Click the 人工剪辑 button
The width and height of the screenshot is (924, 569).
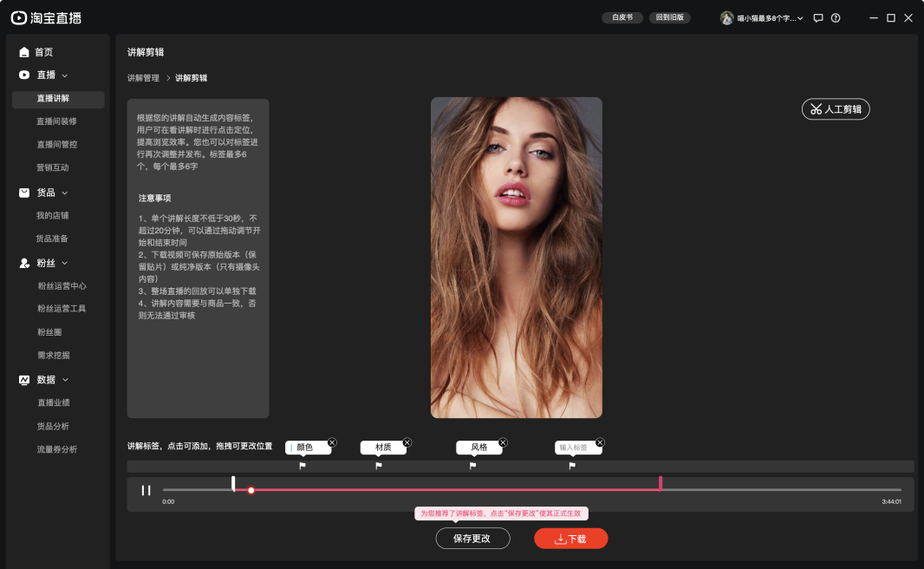coord(836,109)
